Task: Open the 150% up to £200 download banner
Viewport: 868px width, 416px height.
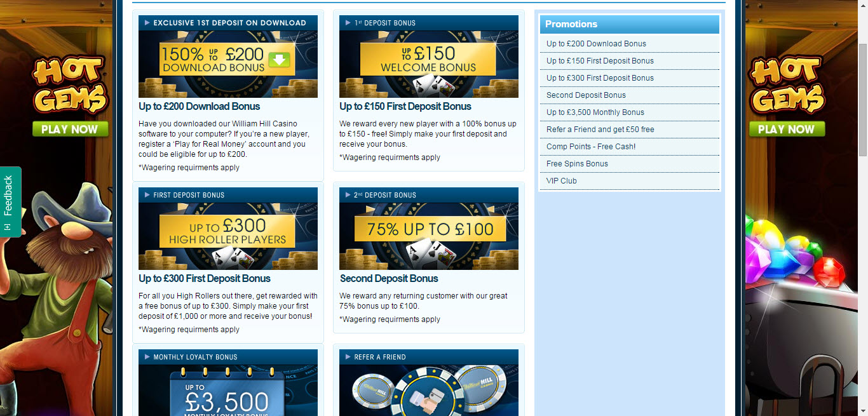Action: tap(228, 64)
